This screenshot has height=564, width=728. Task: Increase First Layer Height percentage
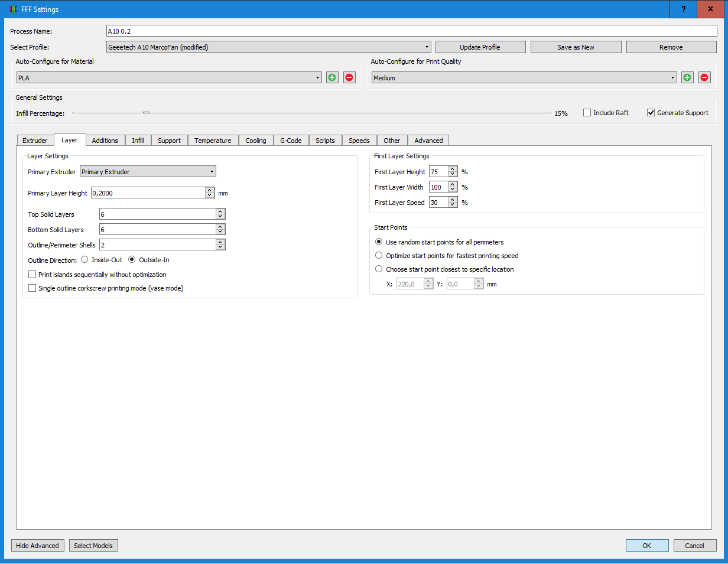point(452,169)
